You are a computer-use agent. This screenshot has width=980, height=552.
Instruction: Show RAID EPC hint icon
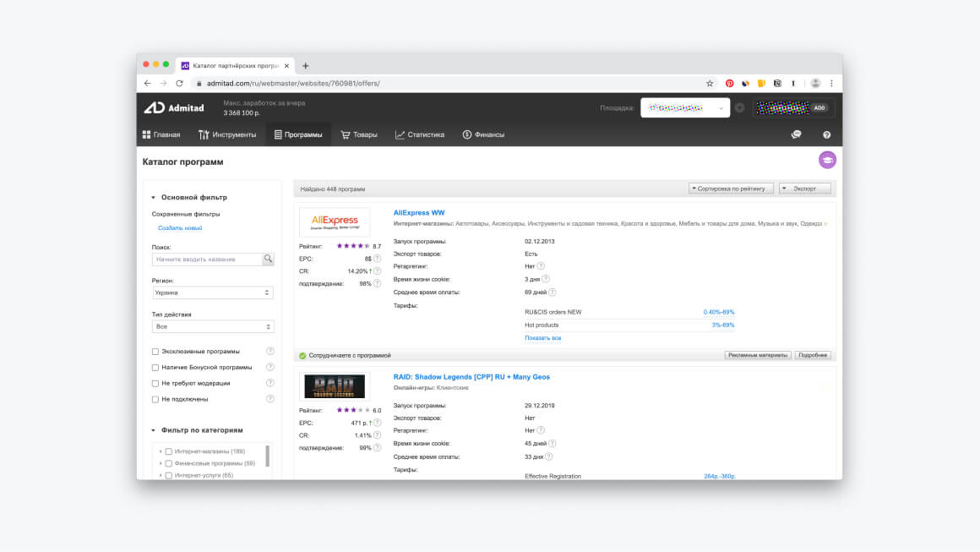[x=377, y=423]
